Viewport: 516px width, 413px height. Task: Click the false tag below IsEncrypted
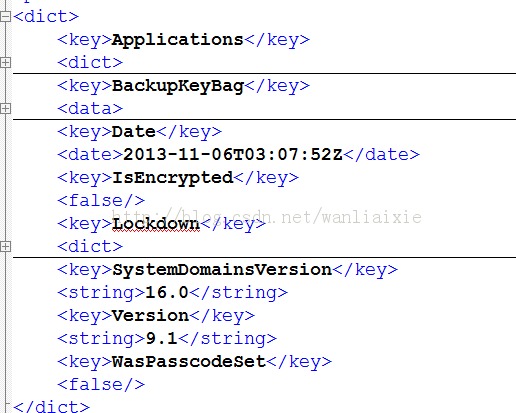click(101, 201)
